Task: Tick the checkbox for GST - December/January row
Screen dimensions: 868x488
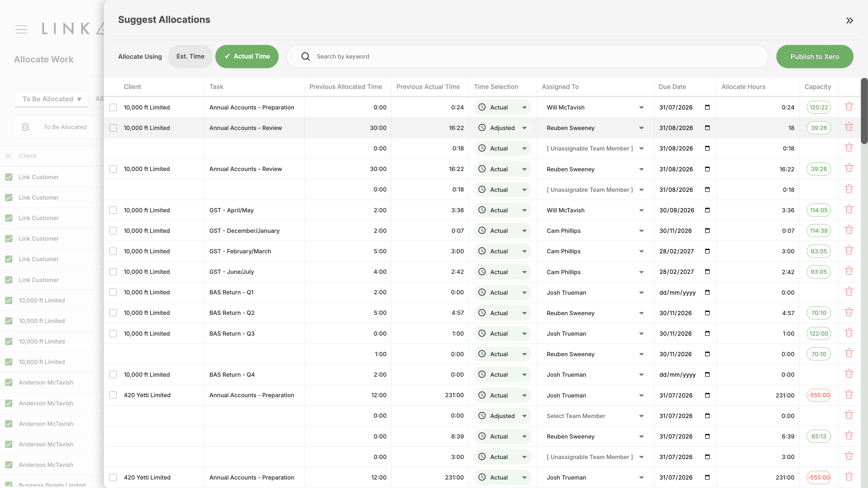Action: point(113,230)
